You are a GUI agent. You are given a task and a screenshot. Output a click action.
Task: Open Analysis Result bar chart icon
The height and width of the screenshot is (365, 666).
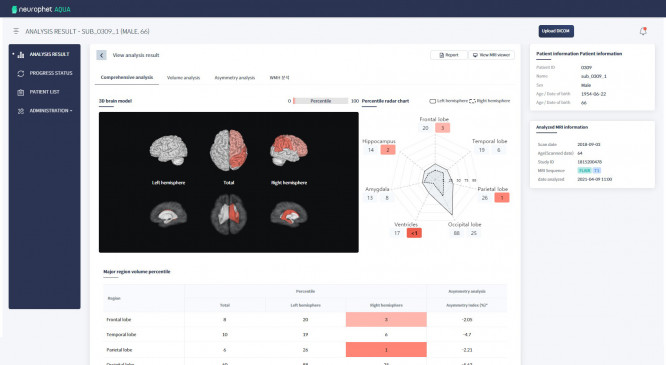click(21, 54)
